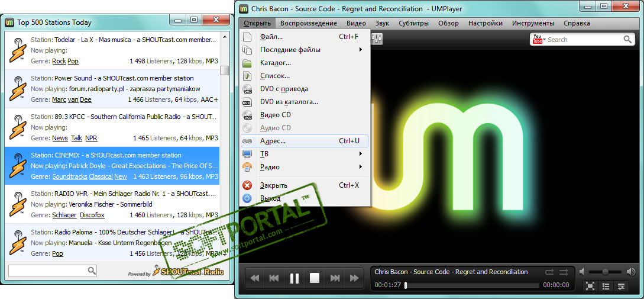Screen dimensions: 644x299
Task: Choose Выход menu entry
Action: tap(305, 198)
